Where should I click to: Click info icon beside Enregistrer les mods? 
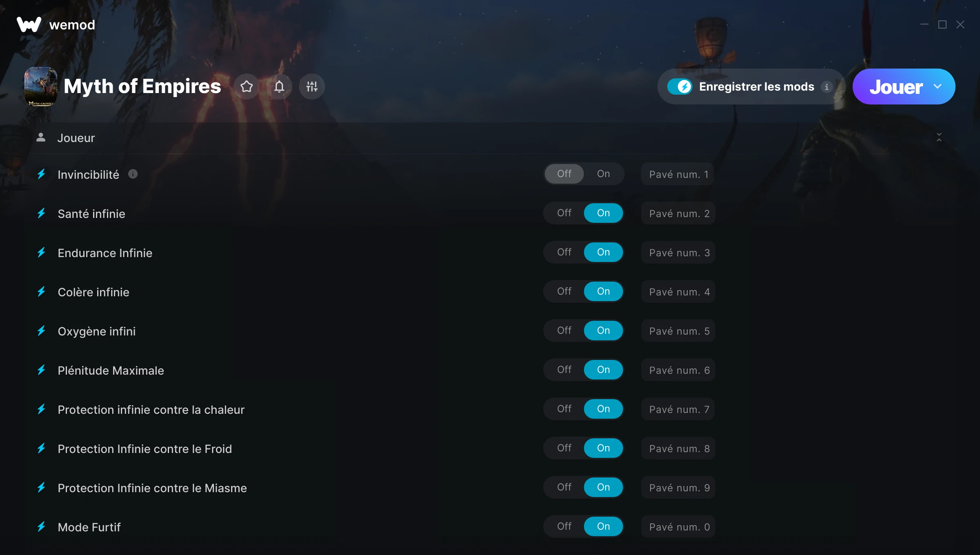click(827, 87)
